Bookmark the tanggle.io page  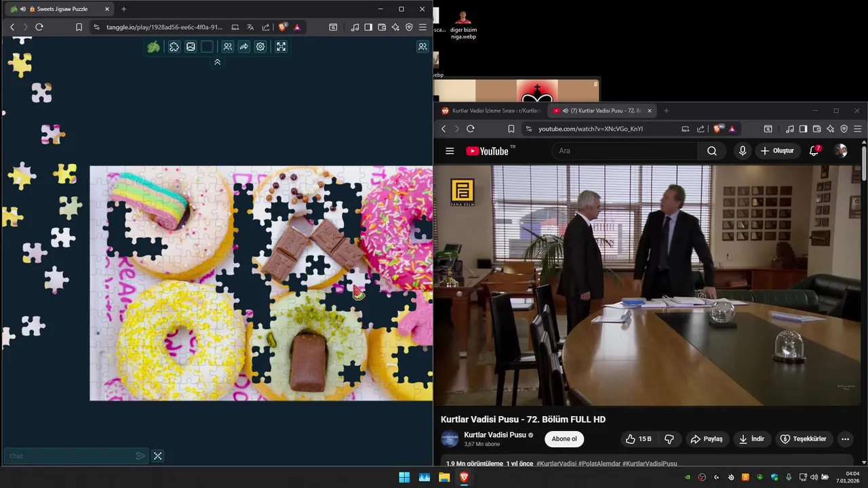click(79, 27)
